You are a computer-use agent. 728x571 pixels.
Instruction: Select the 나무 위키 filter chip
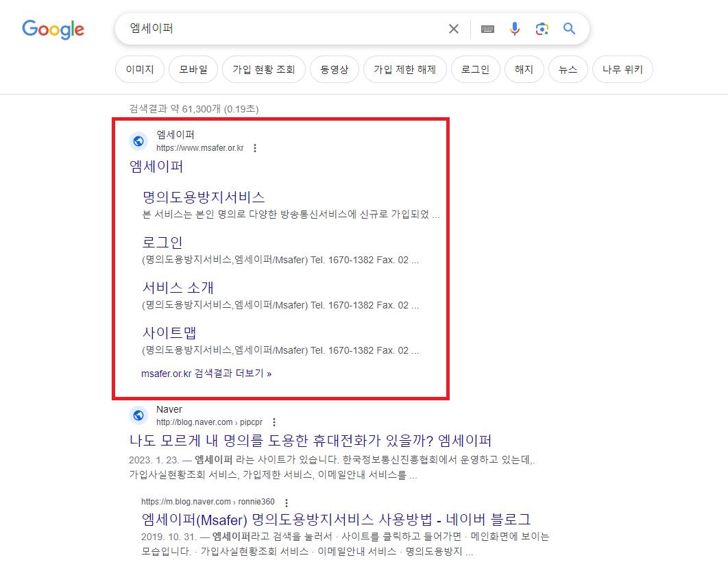click(x=622, y=69)
